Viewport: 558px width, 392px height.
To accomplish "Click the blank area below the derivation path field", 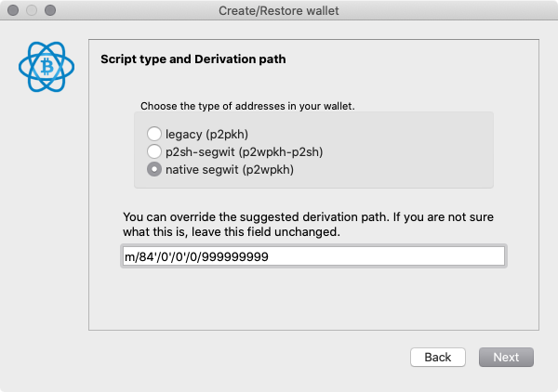I will click(313, 296).
